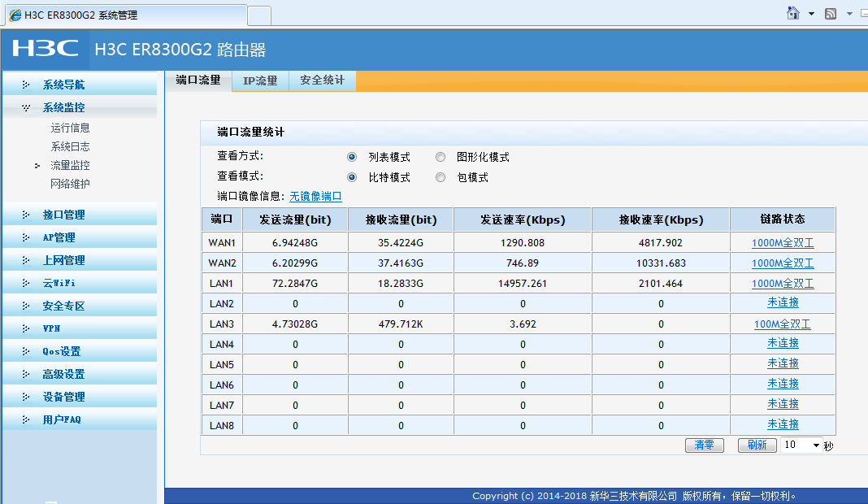Viewport: 868px width, 504px height.
Task: Click the arrow icon next to 用户FAQ
Action: pos(25,419)
